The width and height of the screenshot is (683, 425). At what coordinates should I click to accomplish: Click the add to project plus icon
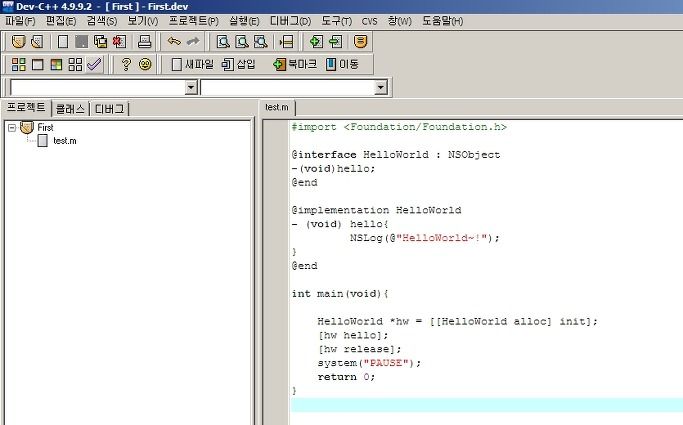(316, 41)
